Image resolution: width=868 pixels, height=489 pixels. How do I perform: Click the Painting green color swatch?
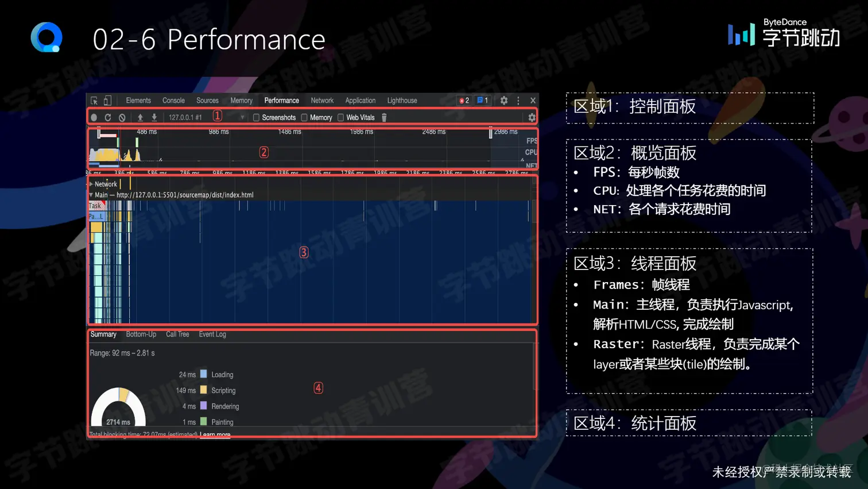[203, 422]
